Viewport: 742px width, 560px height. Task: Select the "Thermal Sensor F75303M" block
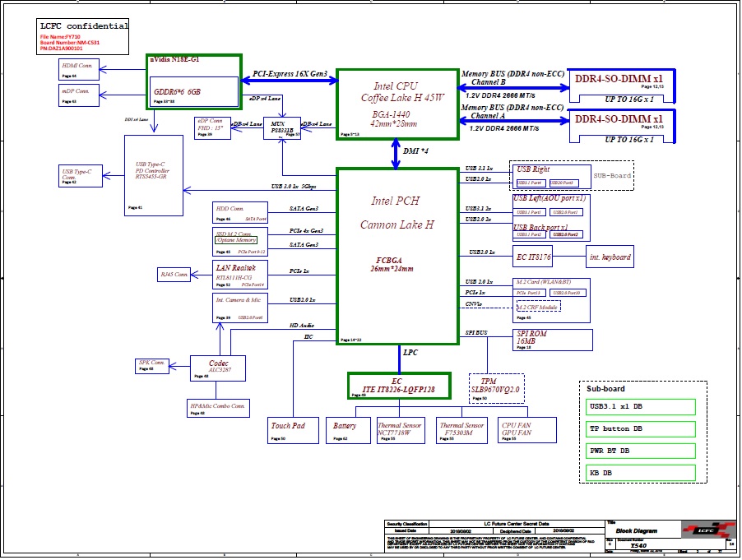(x=461, y=430)
